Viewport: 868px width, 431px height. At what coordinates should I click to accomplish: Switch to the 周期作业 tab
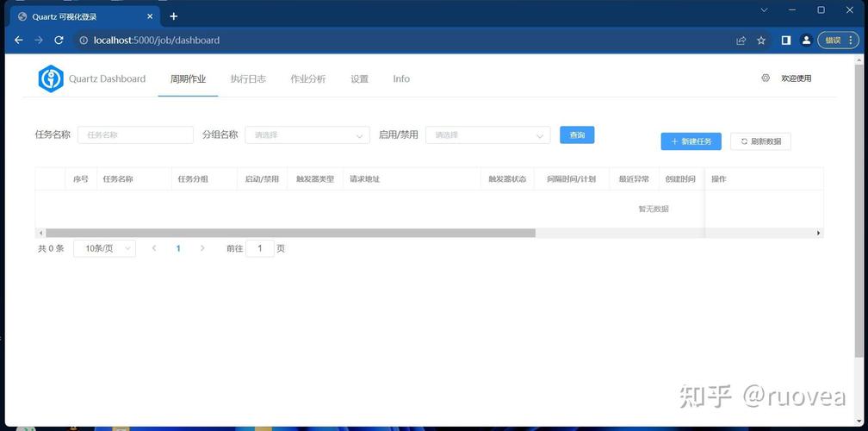coord(189,78)
